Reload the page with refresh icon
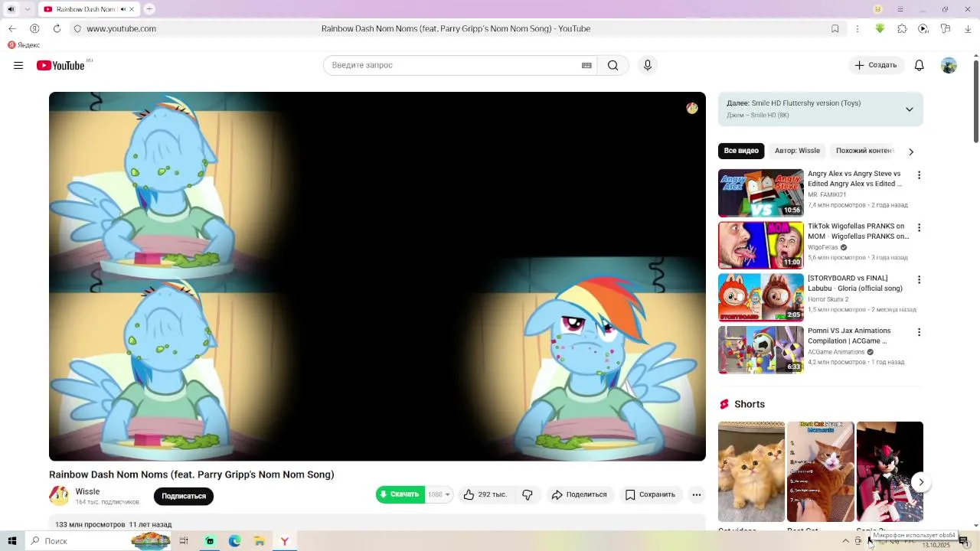Image resolution: width=980 pixels, height=551 pixels. (x=57, y=28)
